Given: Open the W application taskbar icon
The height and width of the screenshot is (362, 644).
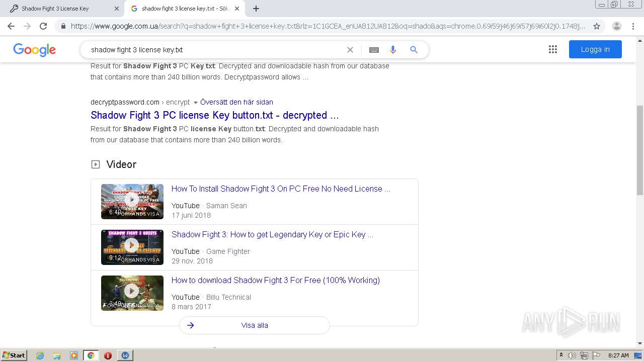Looking at the screenshot, I should [x=125, y=355].
